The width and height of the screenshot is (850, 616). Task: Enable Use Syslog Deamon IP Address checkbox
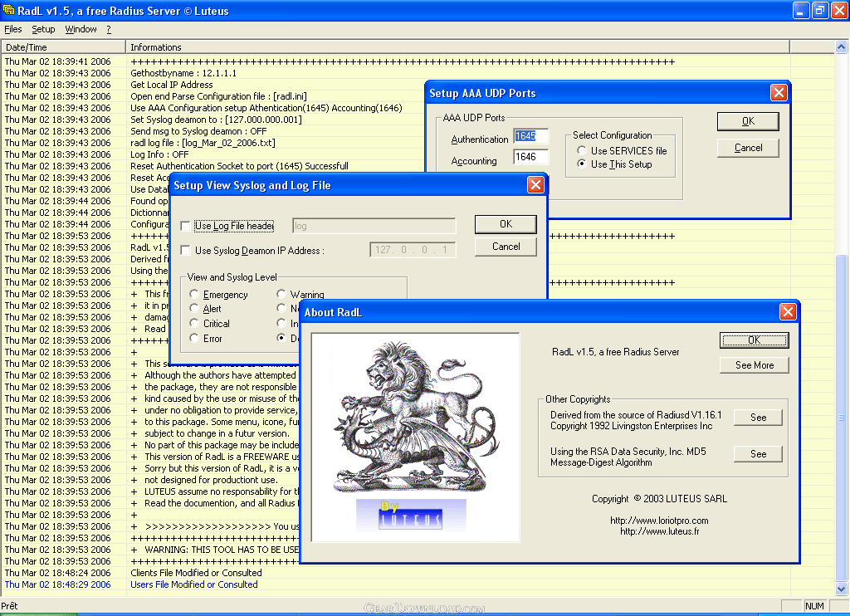coord(185,251)
